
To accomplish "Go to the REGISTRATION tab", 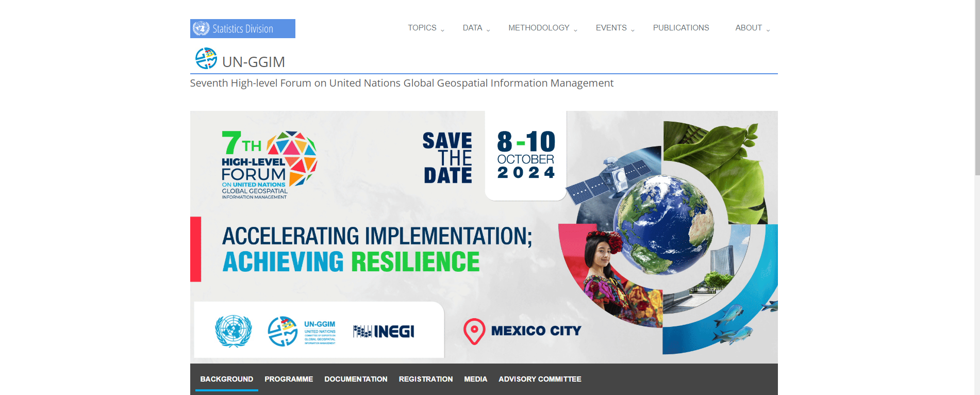I will (x=426, y=379).
